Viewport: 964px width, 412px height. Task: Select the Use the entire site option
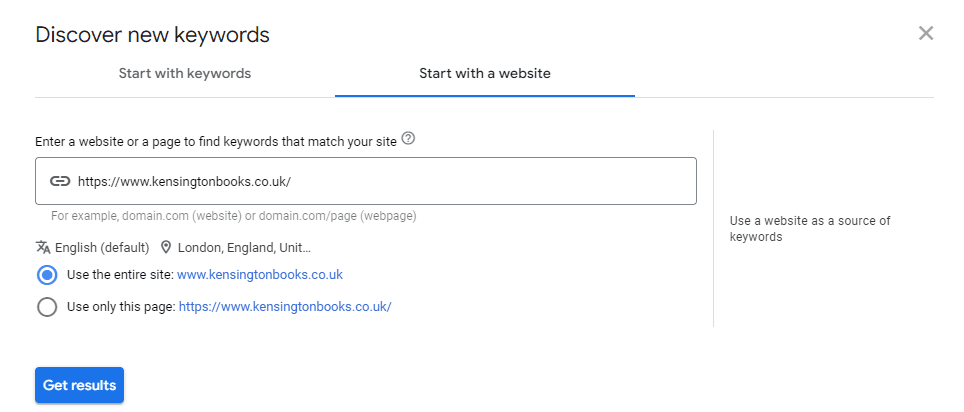[47, 275]
